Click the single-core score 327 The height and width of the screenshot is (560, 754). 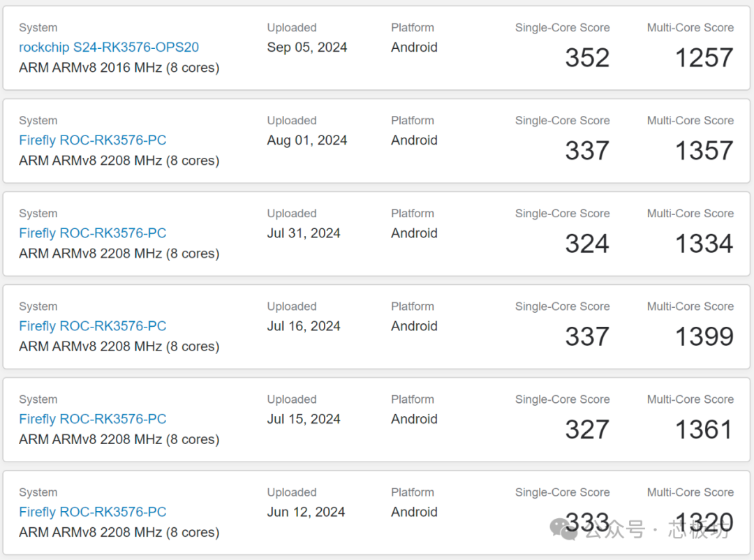(587, 429)
